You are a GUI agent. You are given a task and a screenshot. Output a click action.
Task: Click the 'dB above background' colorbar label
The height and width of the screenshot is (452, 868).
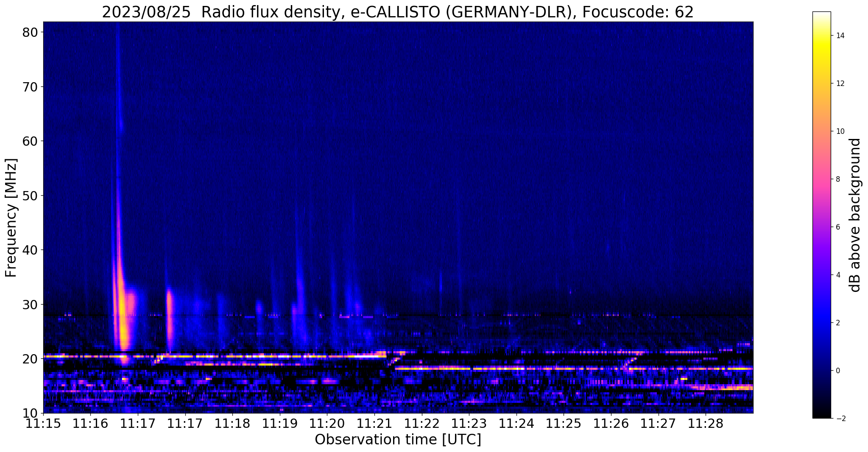coord(855,215)
